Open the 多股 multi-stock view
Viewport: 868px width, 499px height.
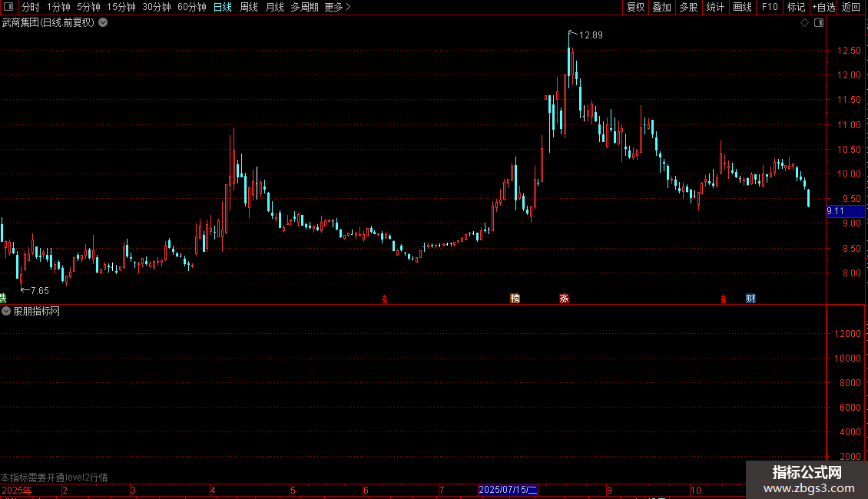pos(688,7)
